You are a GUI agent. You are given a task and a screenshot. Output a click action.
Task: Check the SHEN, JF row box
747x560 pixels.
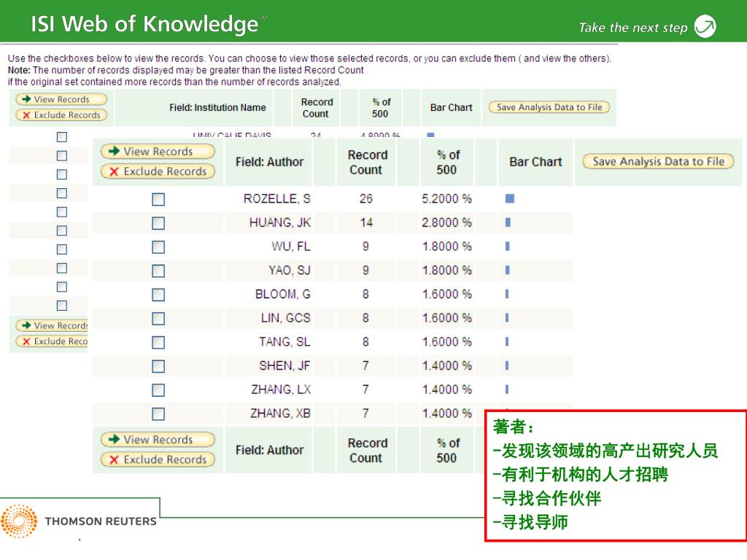pyautogui.click(x=158, y=366)
